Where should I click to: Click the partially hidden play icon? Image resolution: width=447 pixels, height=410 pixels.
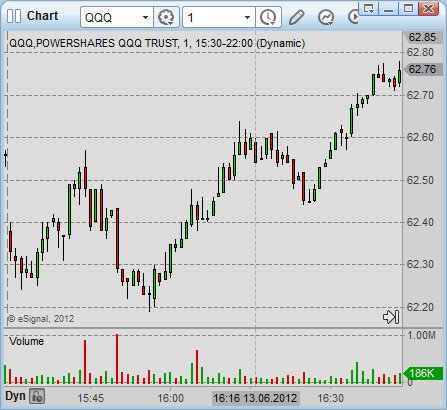pos(353,17)
